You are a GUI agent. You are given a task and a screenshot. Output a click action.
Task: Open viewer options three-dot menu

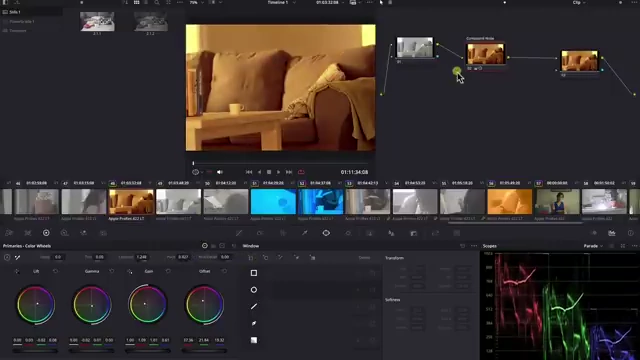tap(369, 2)
